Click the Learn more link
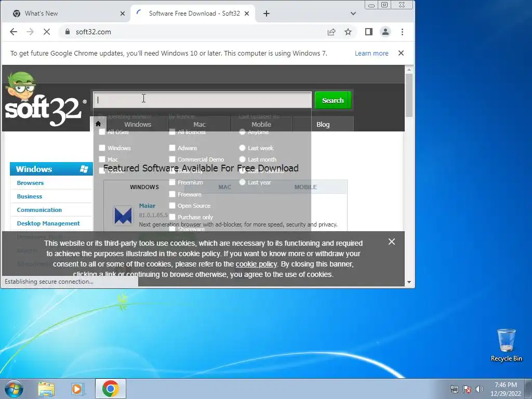The image size is (532, 399). tap(371, 54)
